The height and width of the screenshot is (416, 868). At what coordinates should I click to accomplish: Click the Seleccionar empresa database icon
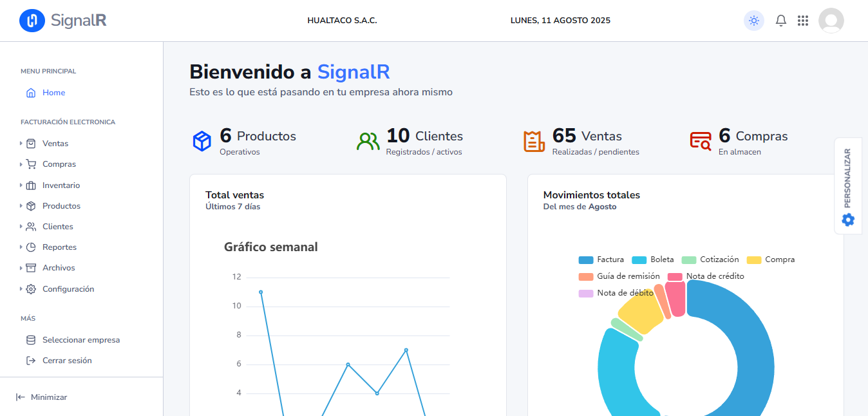pos(31,340)
